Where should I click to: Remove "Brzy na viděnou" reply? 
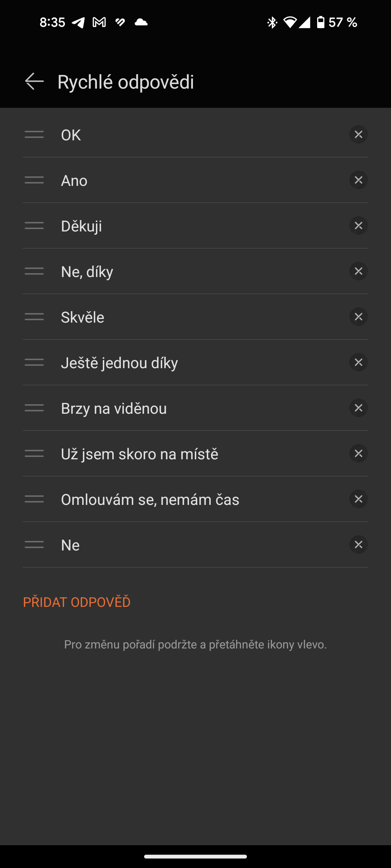[358, 408]
